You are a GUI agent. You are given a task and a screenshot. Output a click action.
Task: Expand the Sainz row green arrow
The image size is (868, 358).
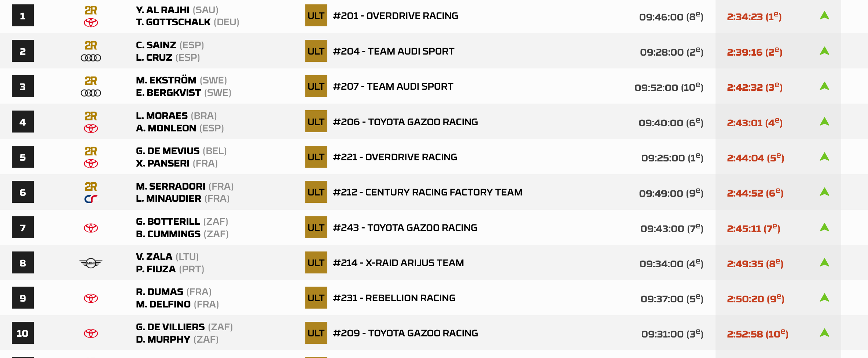824,51
